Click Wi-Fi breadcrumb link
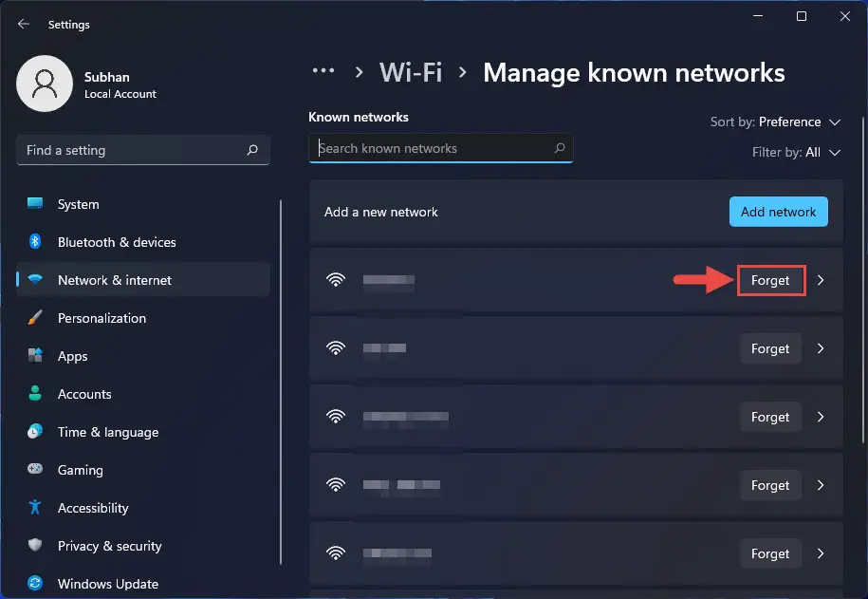This screenshot has width=868, height=599. point(411,72)
